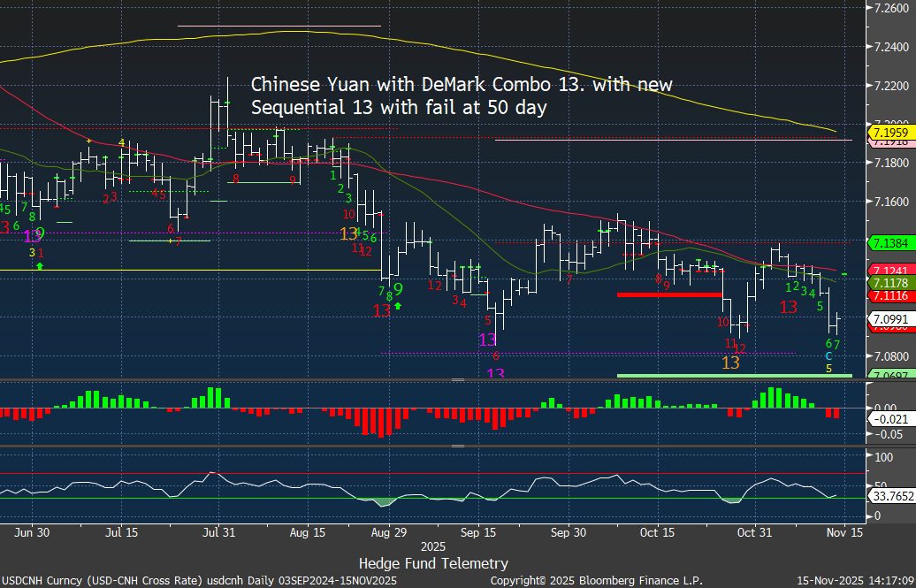Click the light green support bar at bottom
916x588 pixels.
pyautogui.click(x=734, y=376)
